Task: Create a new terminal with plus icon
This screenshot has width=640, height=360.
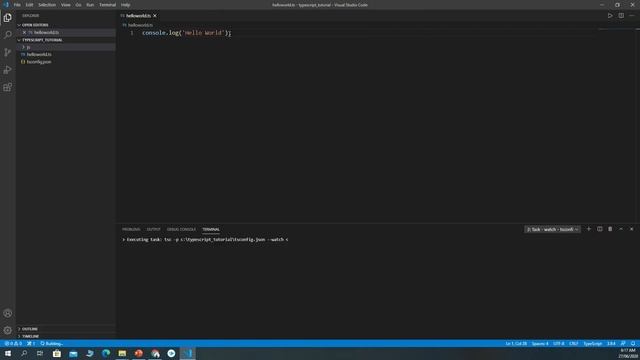Action: point(589,229)
